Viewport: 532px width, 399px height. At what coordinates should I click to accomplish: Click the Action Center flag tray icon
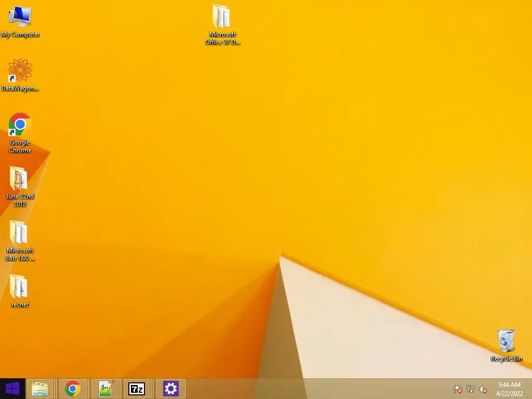[458, 389]
